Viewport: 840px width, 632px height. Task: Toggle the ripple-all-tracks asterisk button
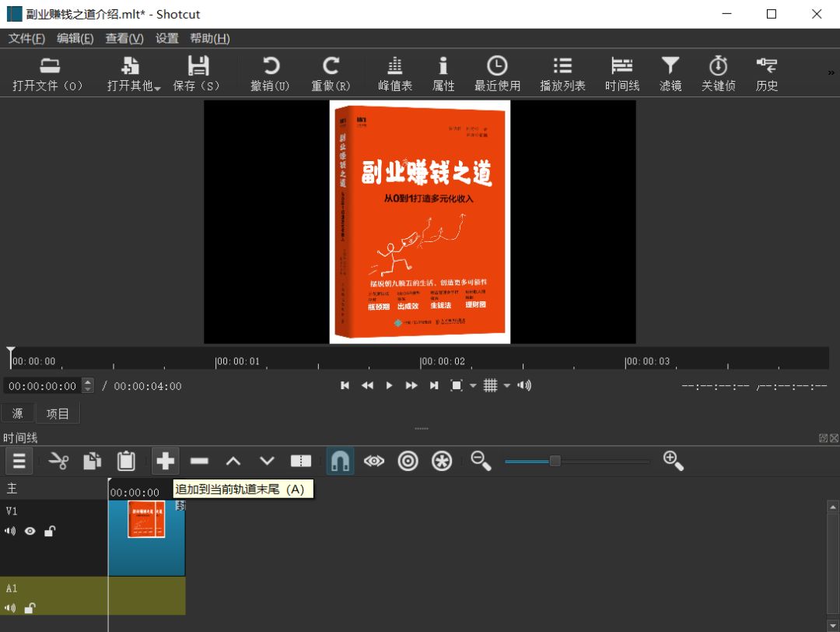[442, 461]
